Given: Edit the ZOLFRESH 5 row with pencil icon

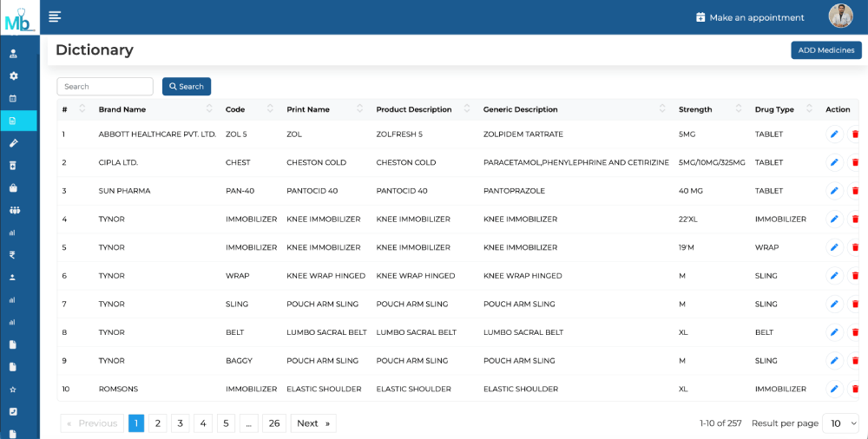Looking at the screenshot, I should 835,134.
